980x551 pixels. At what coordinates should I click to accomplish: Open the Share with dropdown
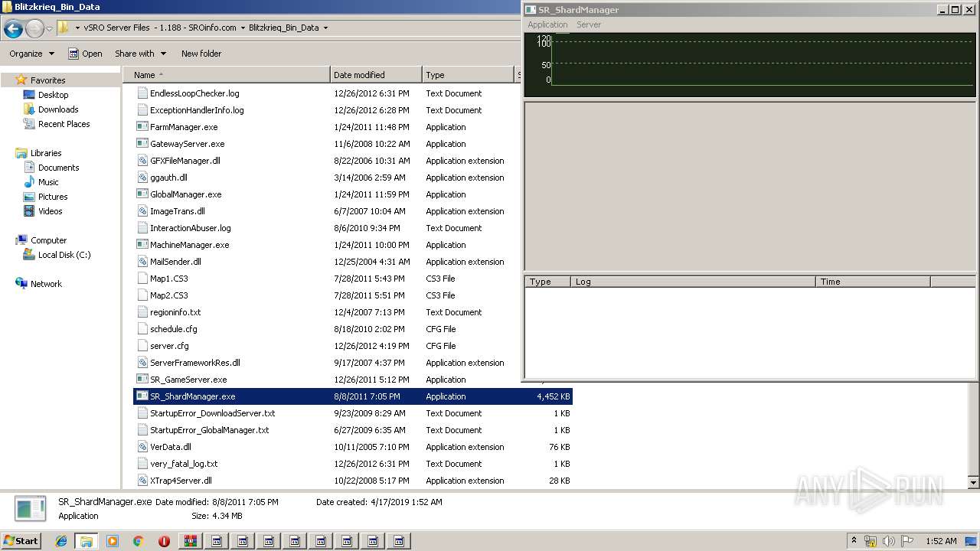pyautogui.click(x=140, y=54)
